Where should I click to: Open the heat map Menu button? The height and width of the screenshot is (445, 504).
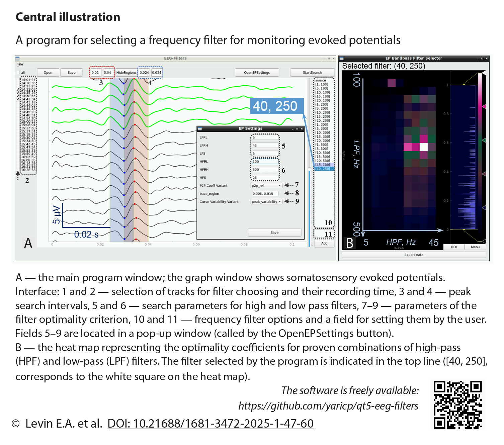click(475, 247)
